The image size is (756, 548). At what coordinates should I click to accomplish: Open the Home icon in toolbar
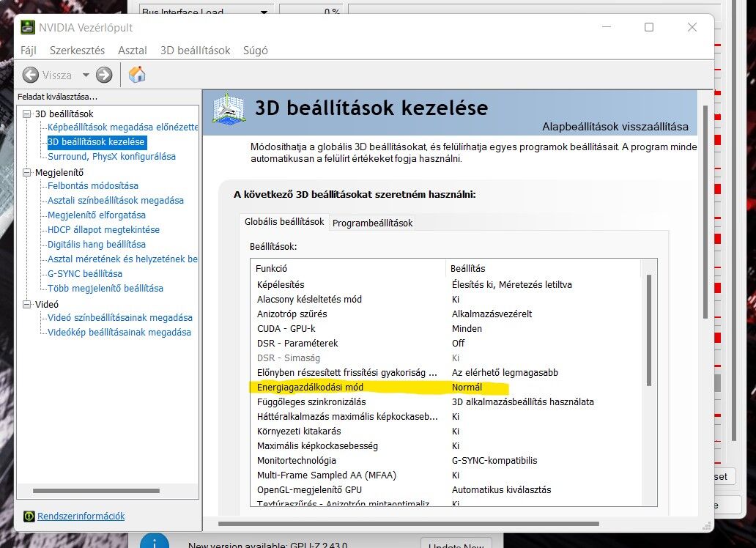coord(137,74)
